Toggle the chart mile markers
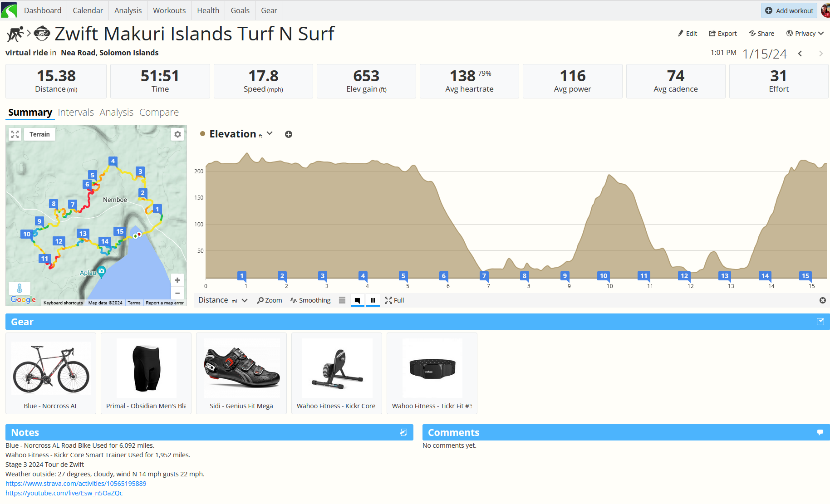 [x=358, y=300]
